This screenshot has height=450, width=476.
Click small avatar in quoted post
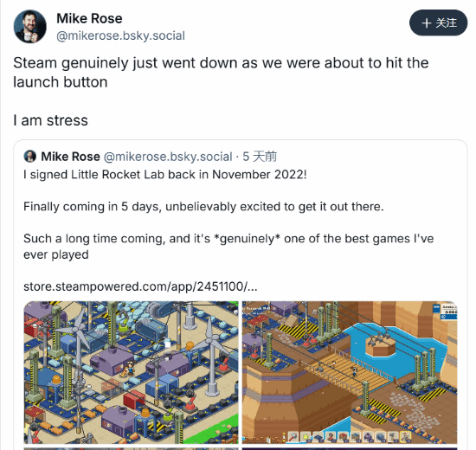tap(30, 157)
